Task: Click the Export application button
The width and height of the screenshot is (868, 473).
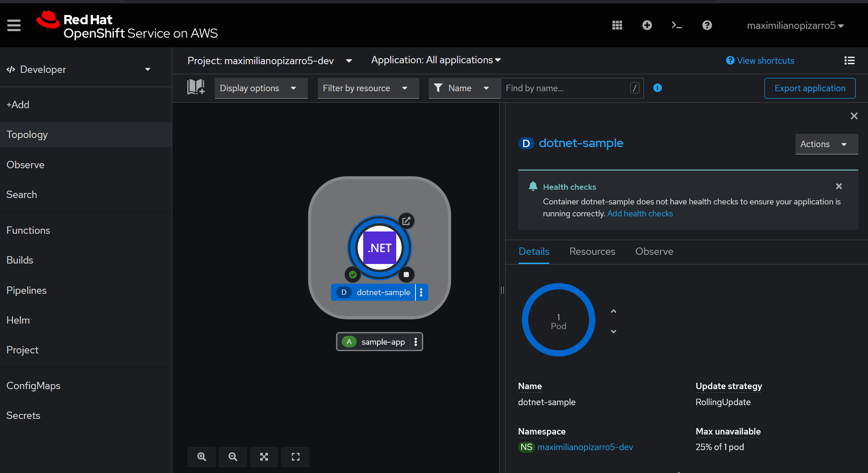Action: click(x=810, y=88)
